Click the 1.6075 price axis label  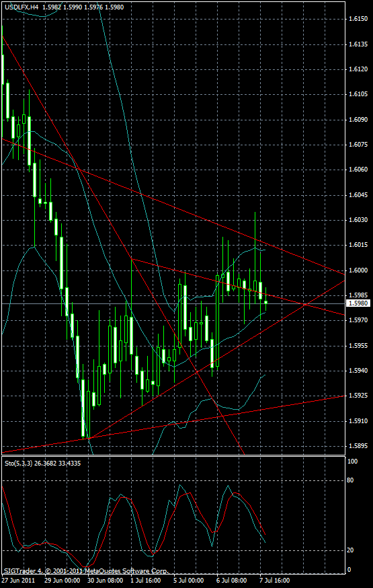tap(357, 145)
